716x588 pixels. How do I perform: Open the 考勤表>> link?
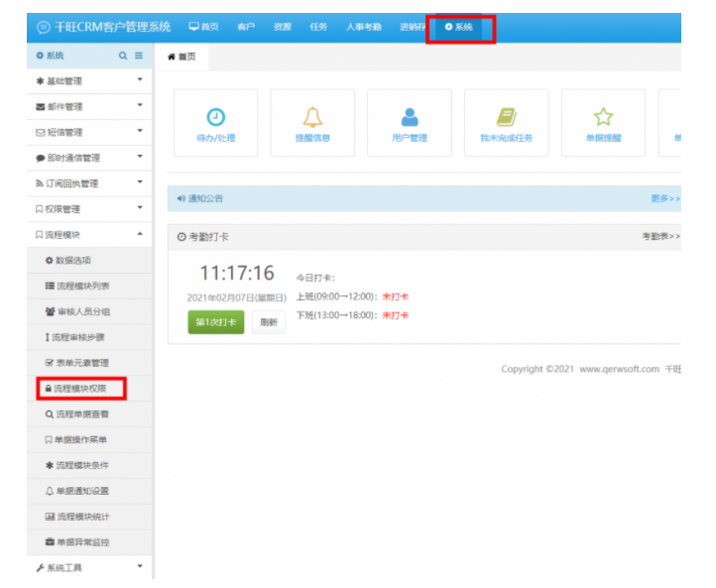(661, 236)
